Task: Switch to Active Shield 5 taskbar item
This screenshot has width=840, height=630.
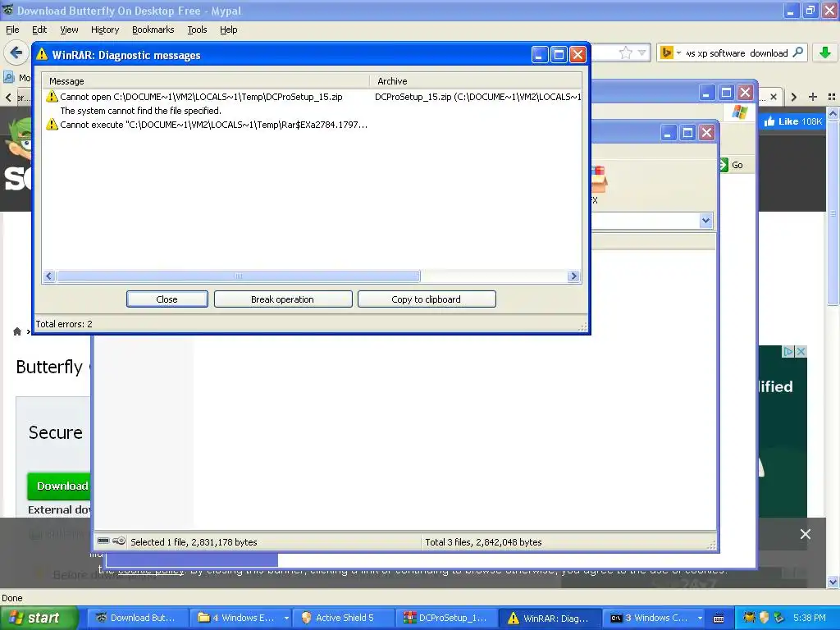Action: point(344,618)
